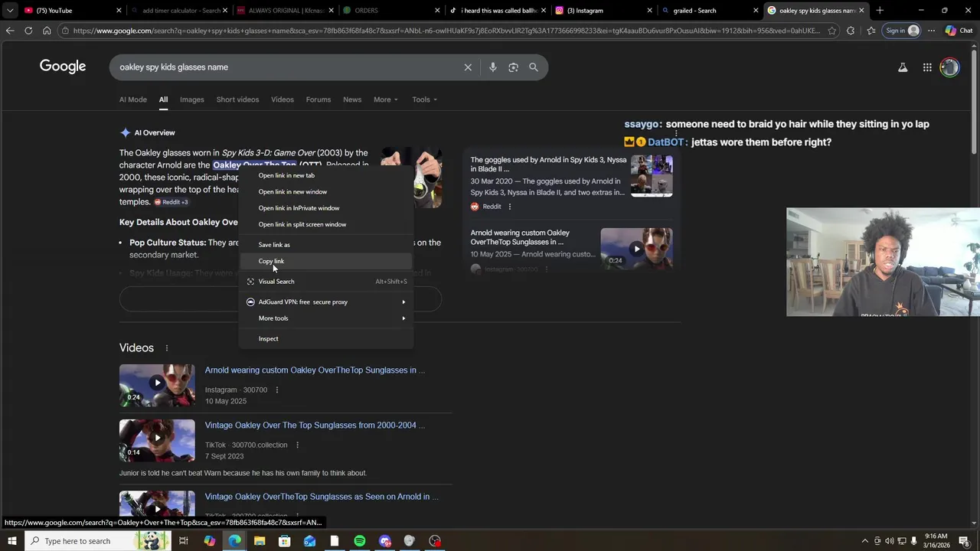Start voice search with microphone icon

492,67
